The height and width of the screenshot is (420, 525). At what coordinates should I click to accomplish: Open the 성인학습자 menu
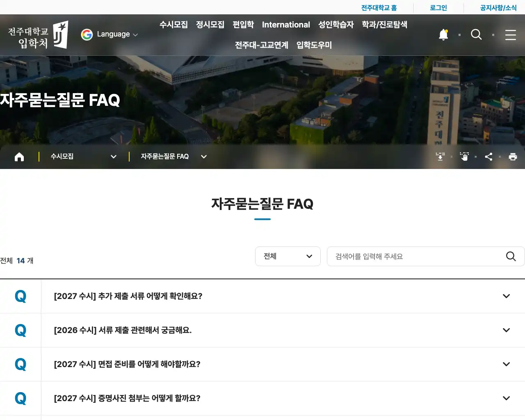coord(336,25)
